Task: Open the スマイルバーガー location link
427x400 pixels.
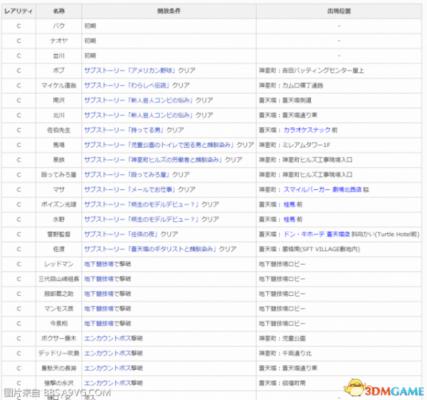Action: [322, 189]
